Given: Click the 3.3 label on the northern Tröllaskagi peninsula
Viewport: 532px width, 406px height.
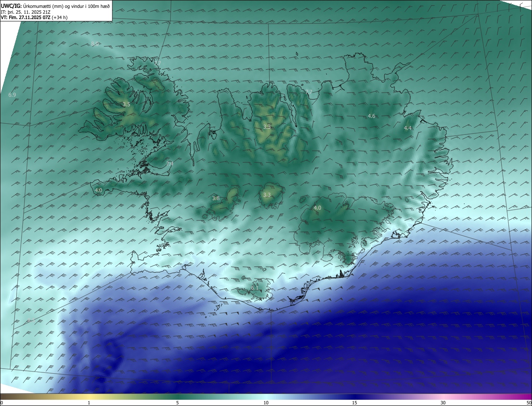Looking at the screenshot, I should tap(267, 127).
